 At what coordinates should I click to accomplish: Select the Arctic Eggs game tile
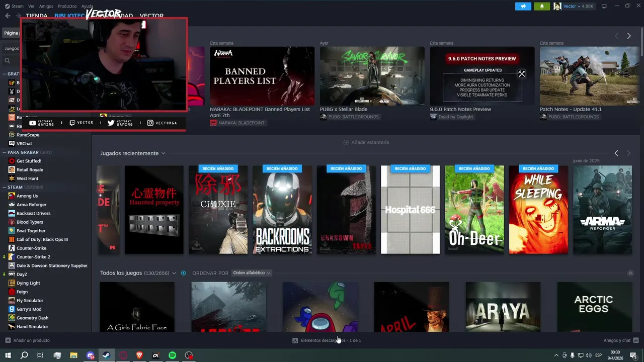[594, 307]
